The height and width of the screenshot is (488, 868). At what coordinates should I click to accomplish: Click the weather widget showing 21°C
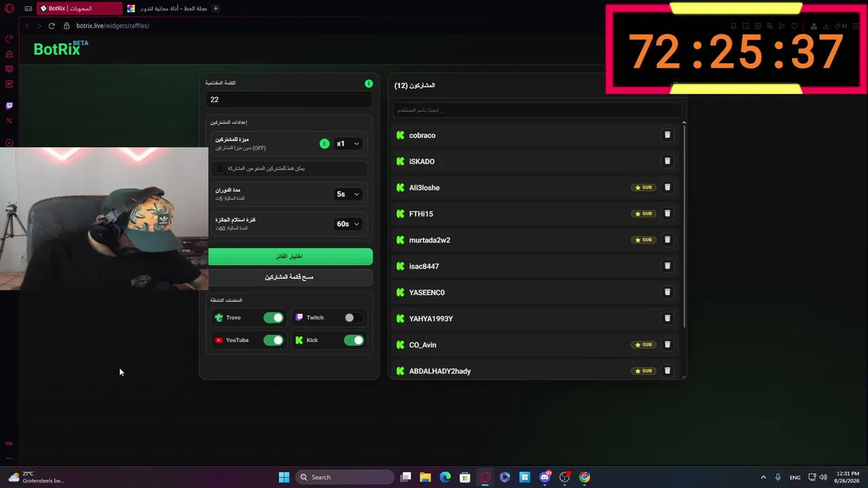35,477
